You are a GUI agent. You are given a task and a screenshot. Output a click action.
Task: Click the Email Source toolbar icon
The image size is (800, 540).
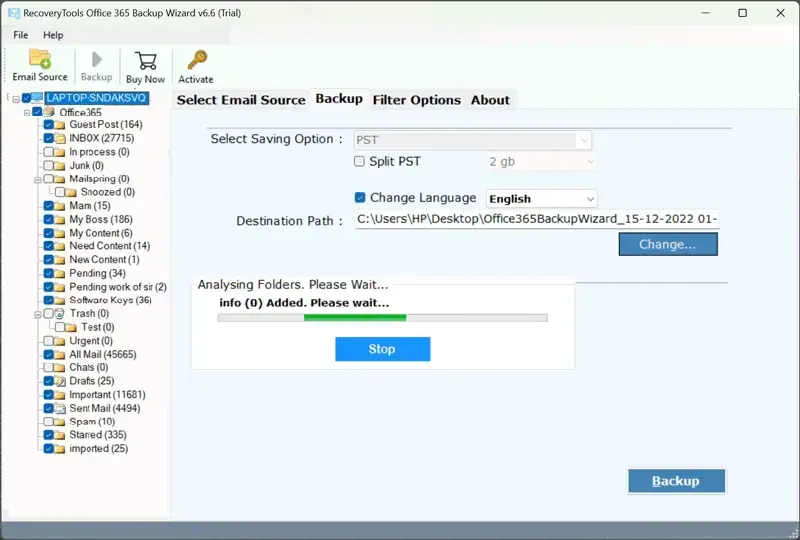pos(40,59)
